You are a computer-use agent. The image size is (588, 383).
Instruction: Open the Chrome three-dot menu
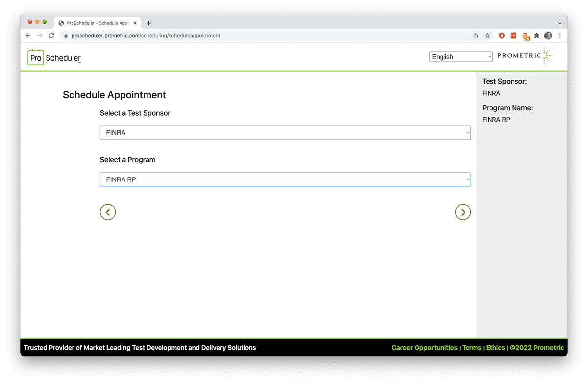click(x=560, y=36)
